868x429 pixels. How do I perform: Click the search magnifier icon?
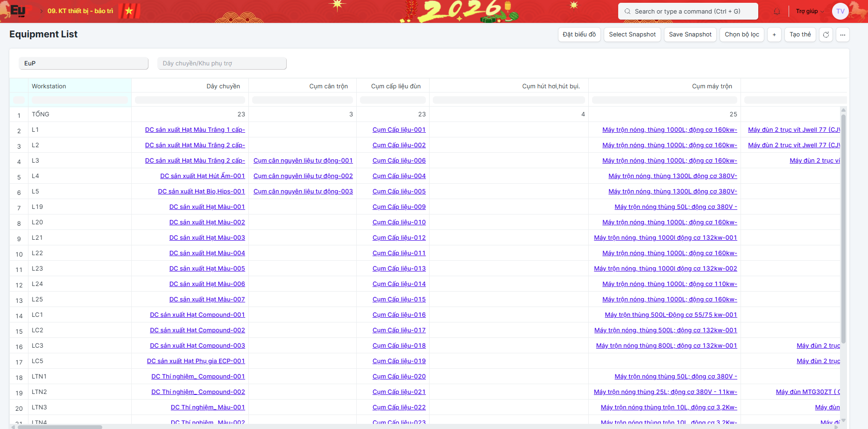tap(628, 11)
